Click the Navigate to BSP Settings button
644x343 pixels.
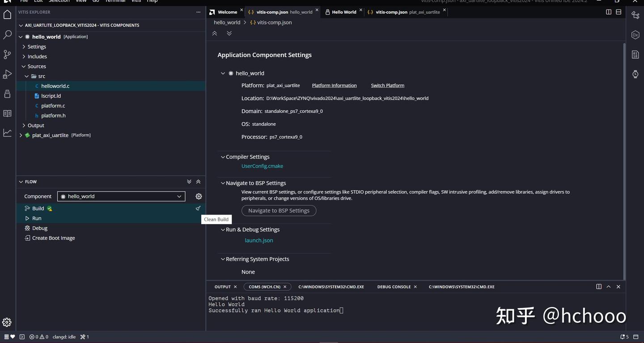[x=279, y=211]
